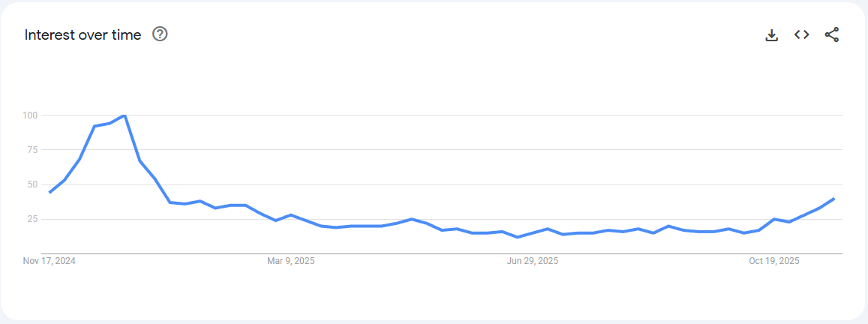This screenshot has width=868, height=324.
Task: Open the embed code icon
Action: 801,35
